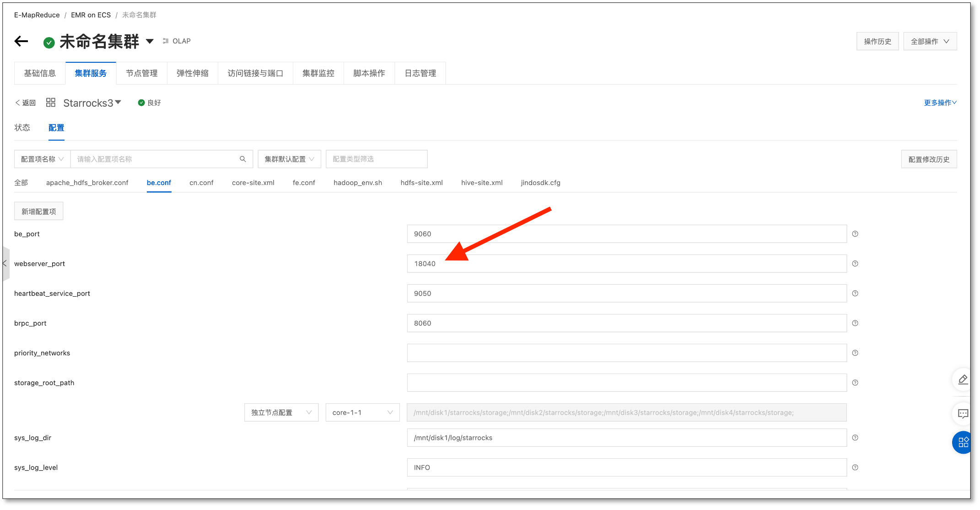This screenshot has height=510, width=980.
Task: Open 配置修改历史 history button
Action: [929, 159]
